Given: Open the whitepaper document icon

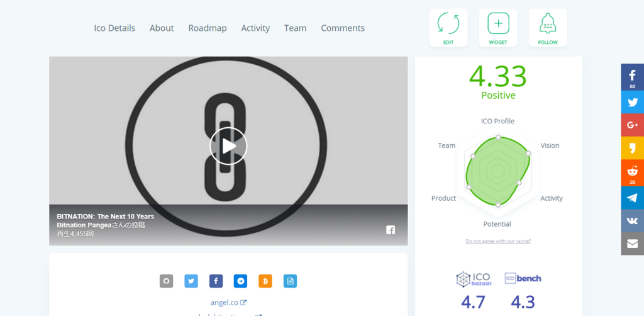Looking at the screenshot, I should tap(290, 281).
